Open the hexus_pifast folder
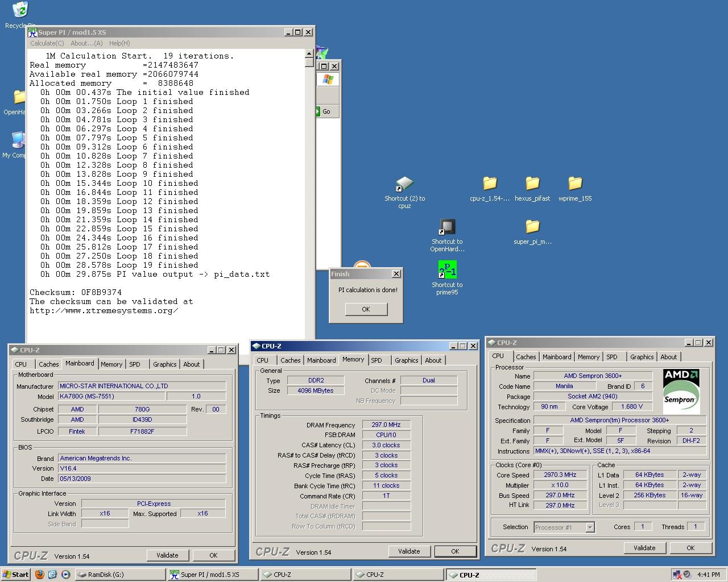The height and width of the screenshot is (582, 728). 532,183
